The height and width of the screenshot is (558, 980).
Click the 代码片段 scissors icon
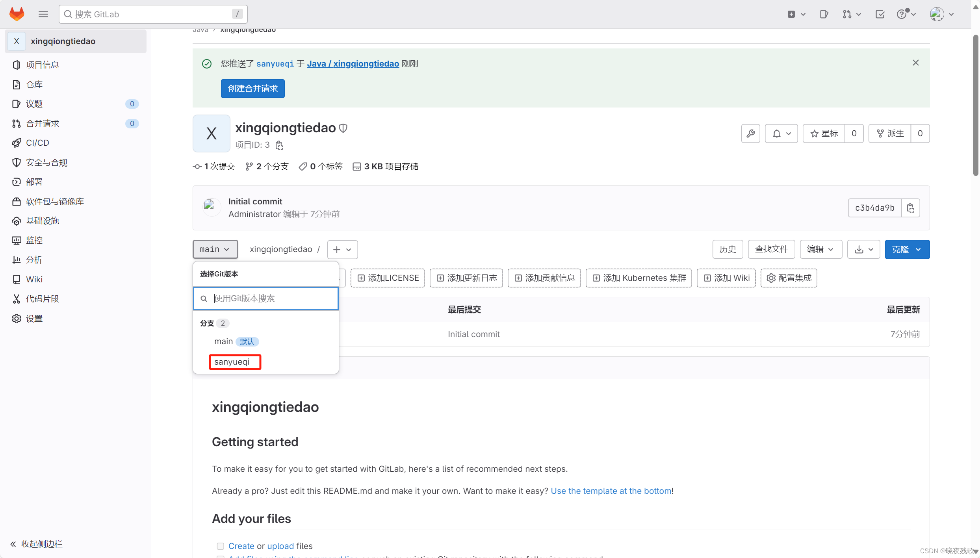point(16,298)
